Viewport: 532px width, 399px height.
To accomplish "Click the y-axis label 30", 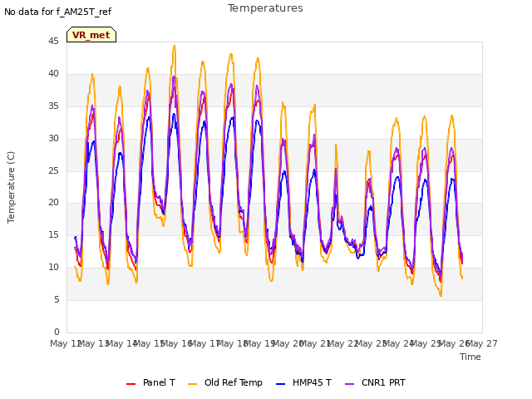I will coord(53,138).
